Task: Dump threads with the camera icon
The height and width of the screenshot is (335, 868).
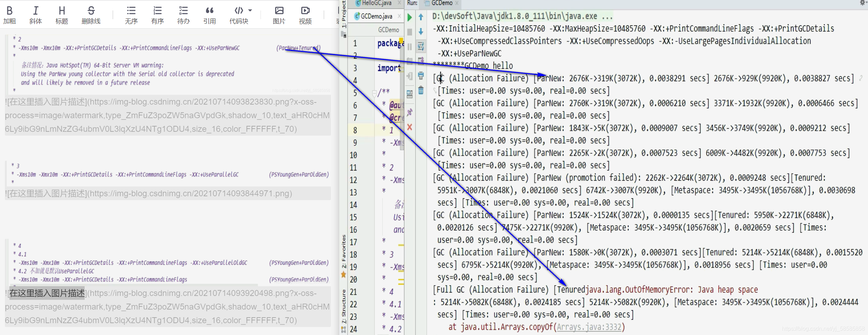Action: pyautogui.click(x=410, y=61)
